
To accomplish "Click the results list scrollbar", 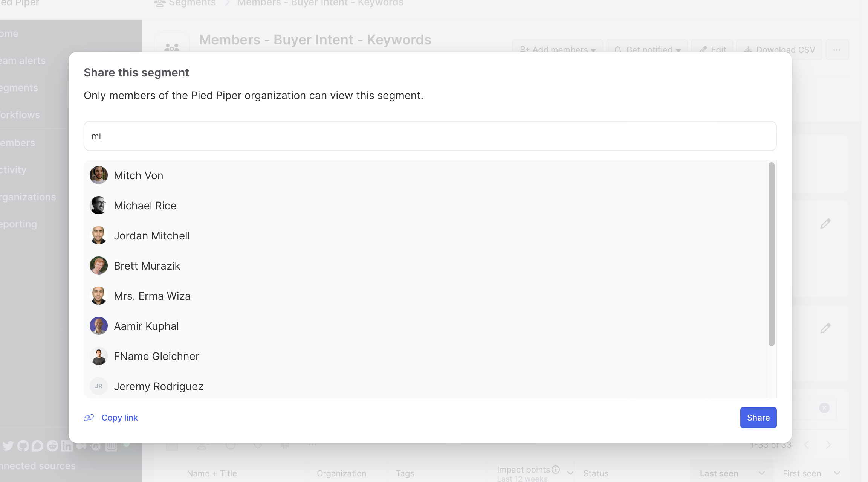I will coord(771,254).
